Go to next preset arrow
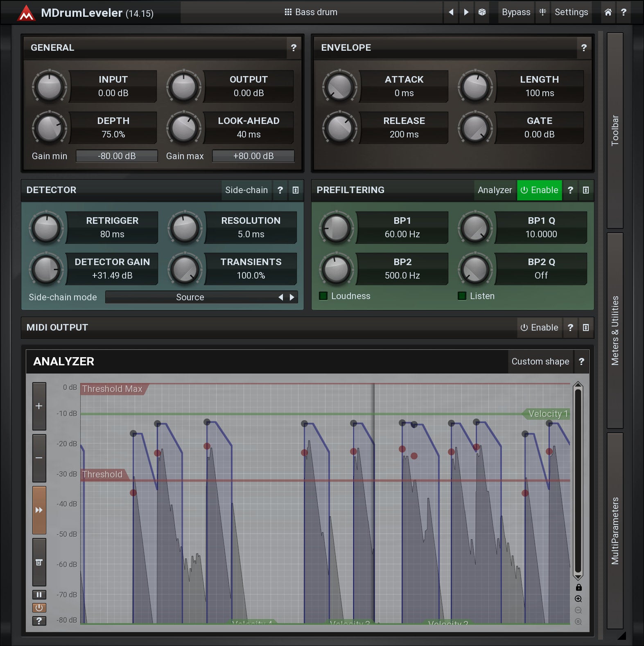This screenshot has height=646, width=644. pos(466,12)
